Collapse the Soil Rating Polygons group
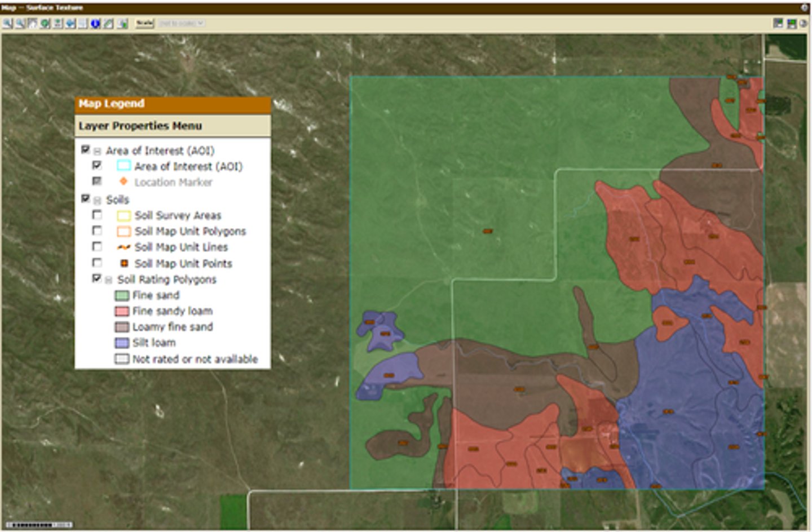This screenshot has height=532, width=812. pos(108,280)
